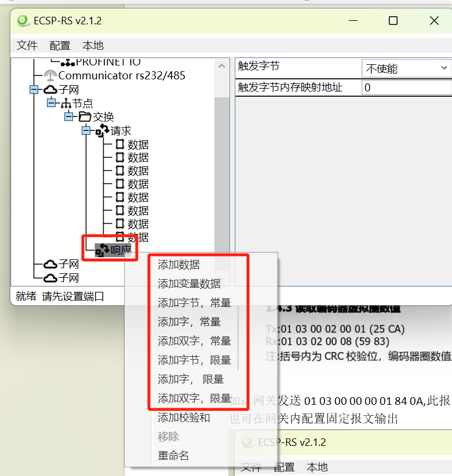Select the first 数据 item under 请求
Viewport: 452px width, 476px height.
point(138,145)
